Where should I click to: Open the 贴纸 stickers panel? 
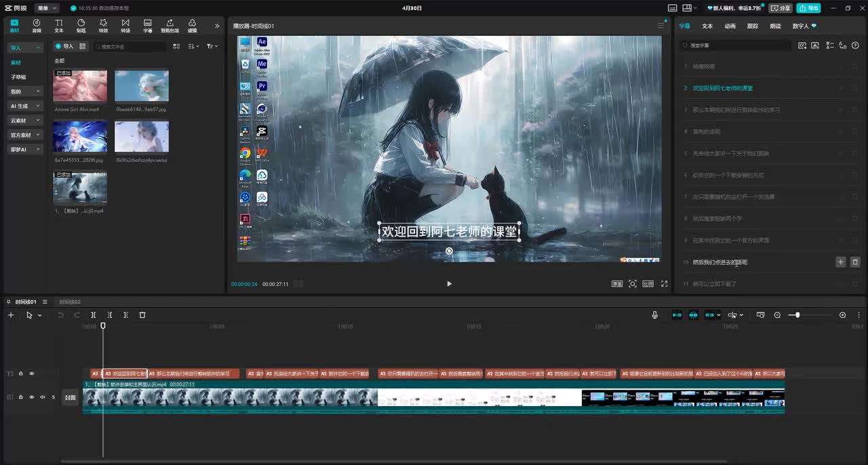[81, 26]
